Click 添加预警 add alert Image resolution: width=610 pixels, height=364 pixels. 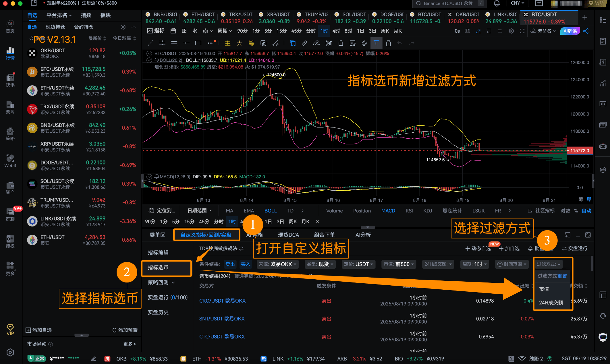tap(125, 330)
